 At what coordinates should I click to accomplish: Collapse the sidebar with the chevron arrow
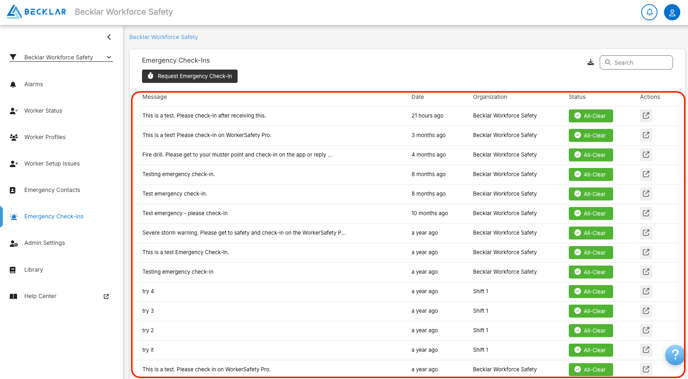109,37
